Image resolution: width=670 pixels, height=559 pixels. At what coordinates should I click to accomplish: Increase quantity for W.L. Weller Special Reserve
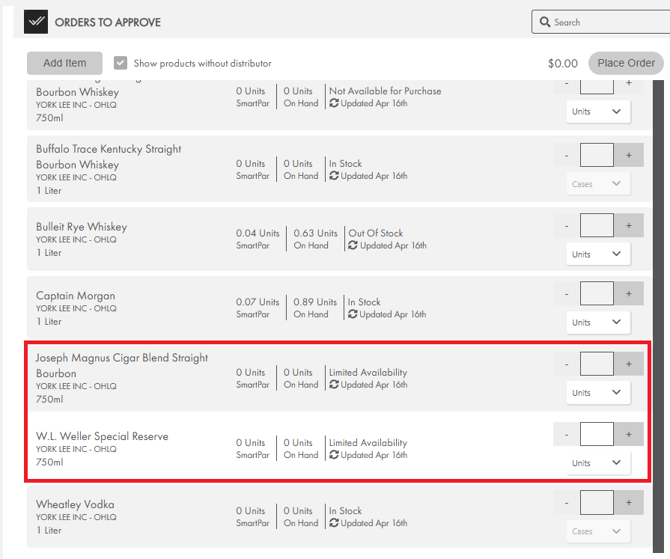[629, 434]
